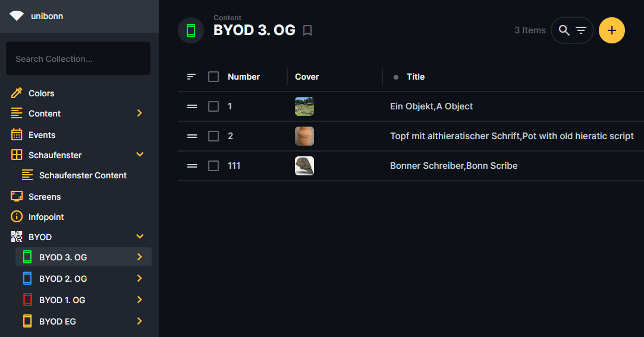Click the Search Collection input field
644x337 pixels.
[78, 59]
